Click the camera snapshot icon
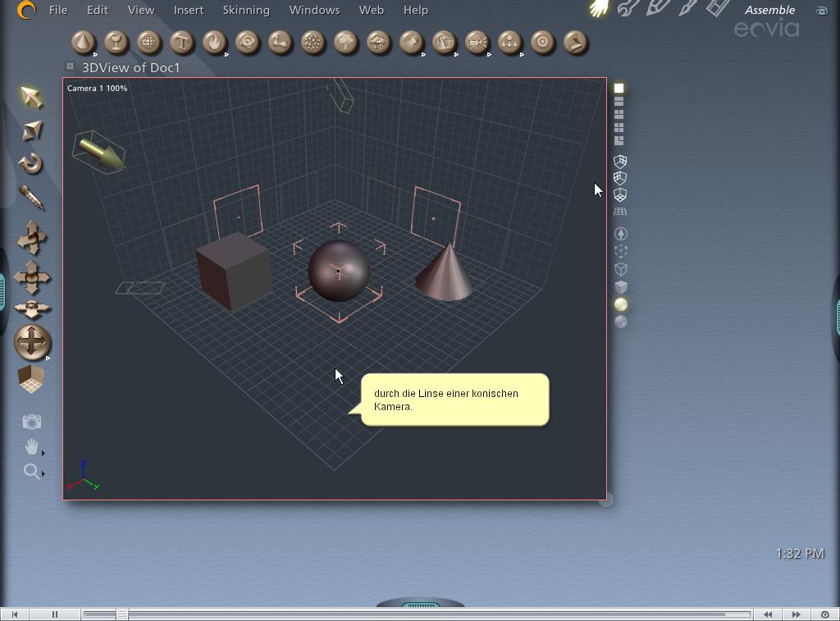The height and width of the screenshot is (621, 840). pyautogui.click(x=32, y=422)
